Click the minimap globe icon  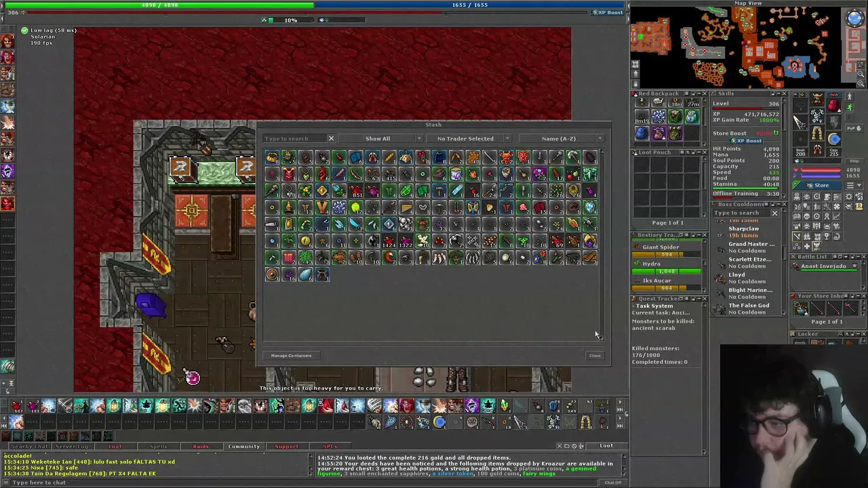point(854,18)
